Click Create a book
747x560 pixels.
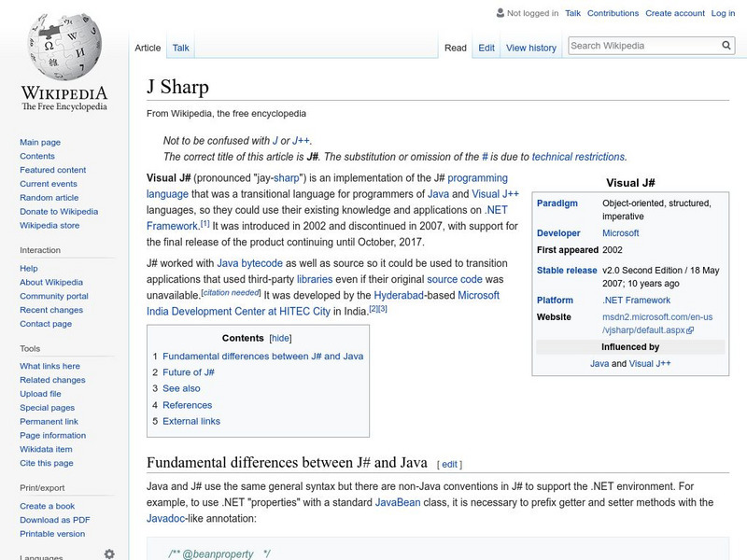coord(48,506)
